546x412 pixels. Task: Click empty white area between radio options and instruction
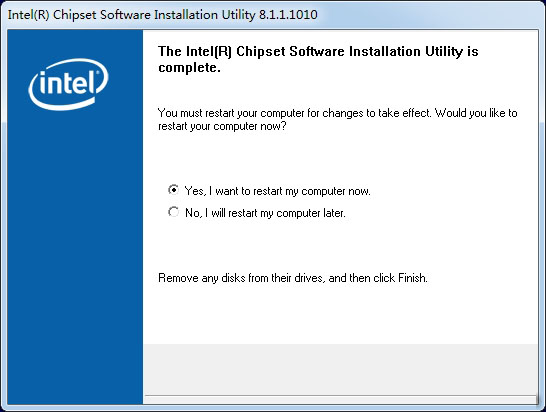pyautogui.click(x=341, y=246)
